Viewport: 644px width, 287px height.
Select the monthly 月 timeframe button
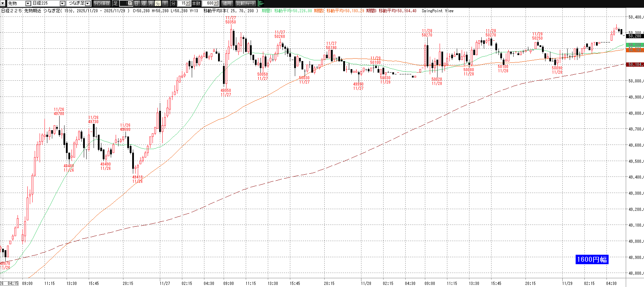click(x=151, y=4)
